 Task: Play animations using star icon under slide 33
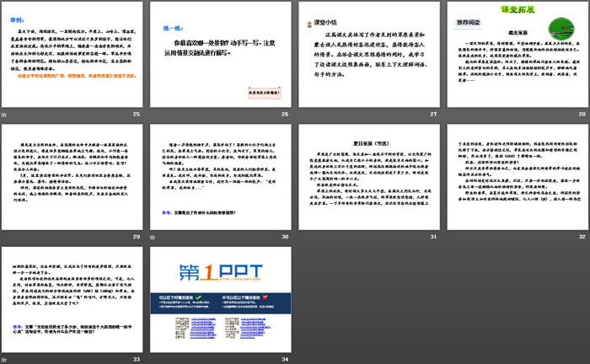pos(5,360)
